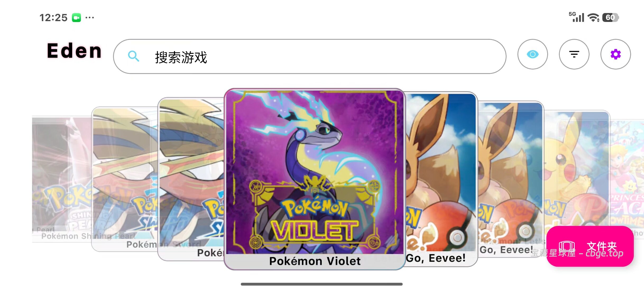Tap the search magnifier icon

134,56
